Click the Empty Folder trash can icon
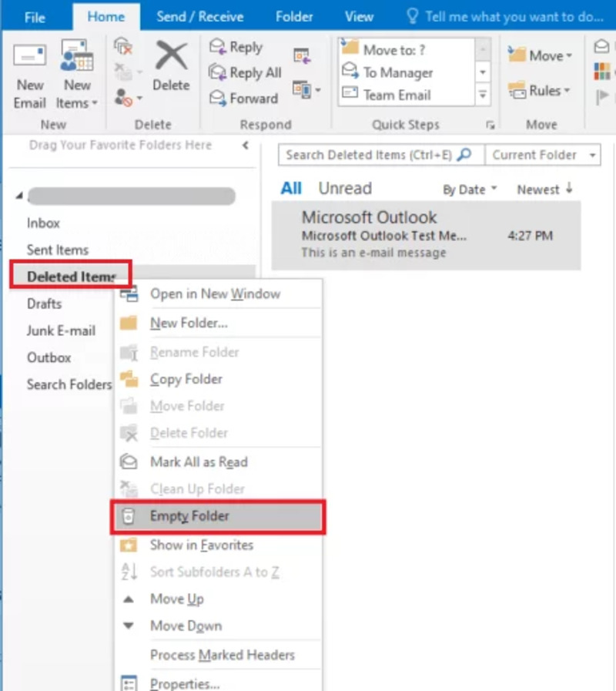Image resolution: width=616 pixels, height=691 pixels. 129,516
